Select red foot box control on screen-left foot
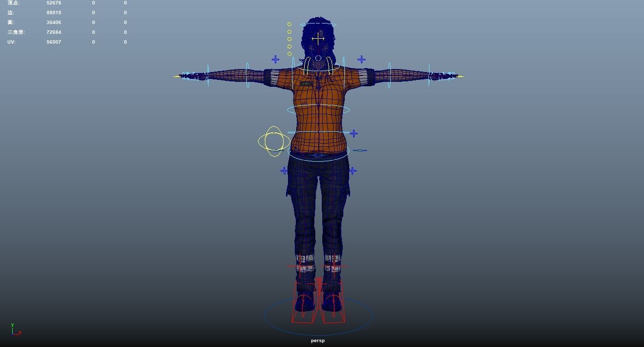The width and height of the screenshot is (644, 347). 305,301
